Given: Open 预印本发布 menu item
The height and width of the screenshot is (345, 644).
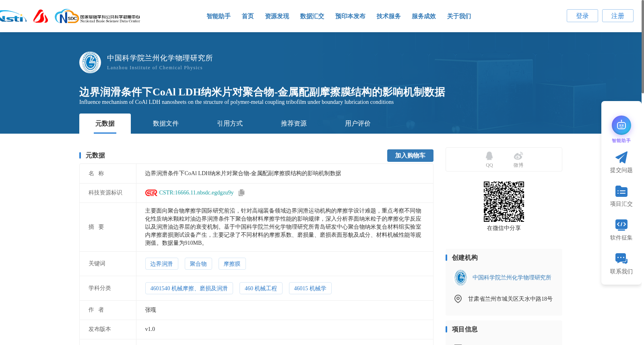Looking at the screenshot, I should [350, 16].
